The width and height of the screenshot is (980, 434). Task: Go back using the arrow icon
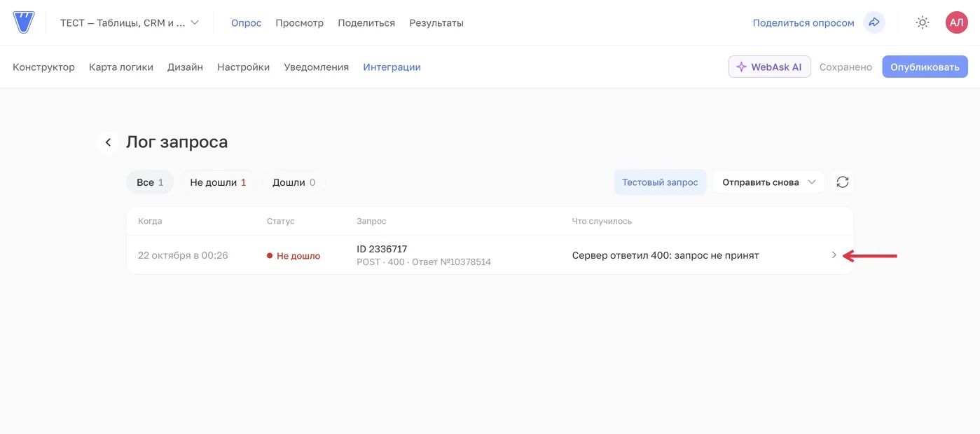click(108, 142)
